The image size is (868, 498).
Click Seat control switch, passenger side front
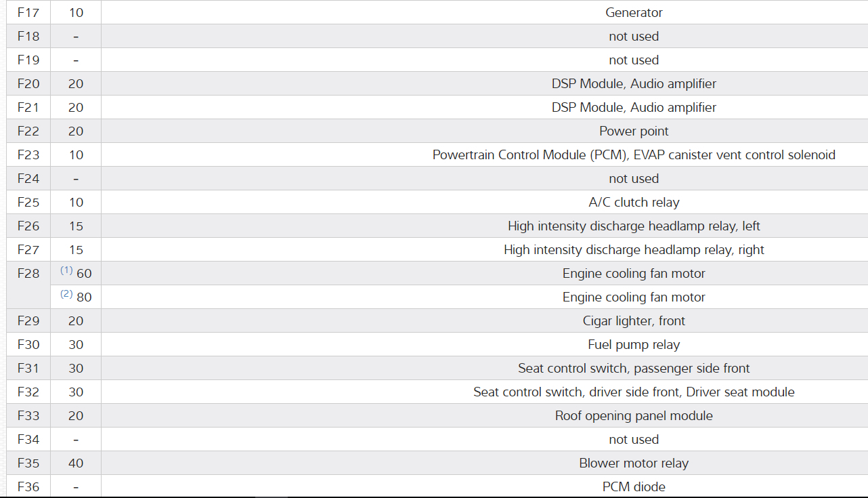pos(634,368)
